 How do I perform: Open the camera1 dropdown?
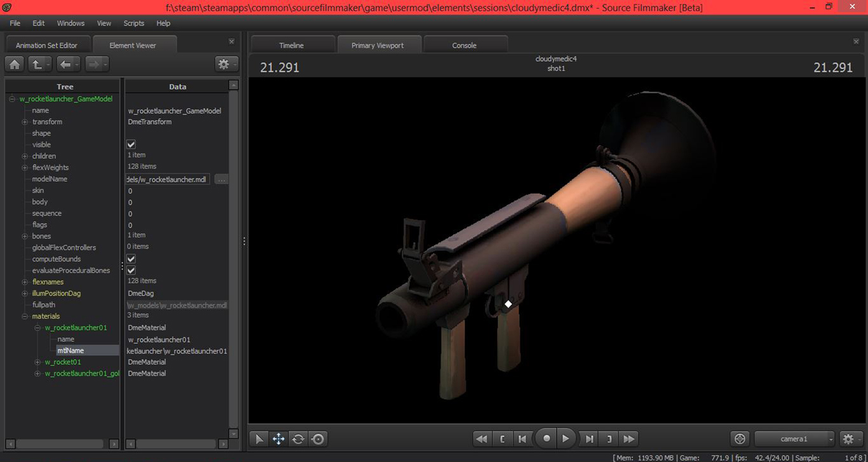(x=795, y=438)
